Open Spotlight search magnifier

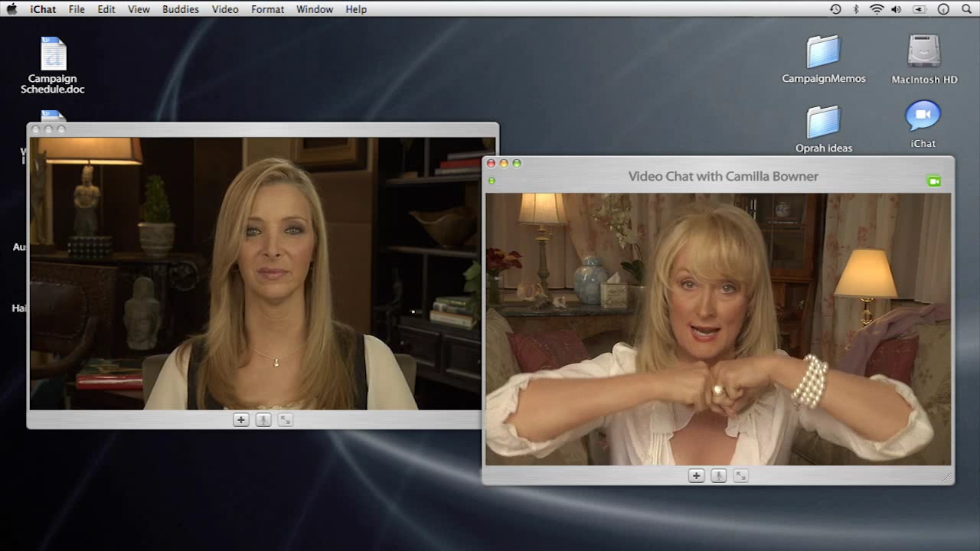pos(966,9)
